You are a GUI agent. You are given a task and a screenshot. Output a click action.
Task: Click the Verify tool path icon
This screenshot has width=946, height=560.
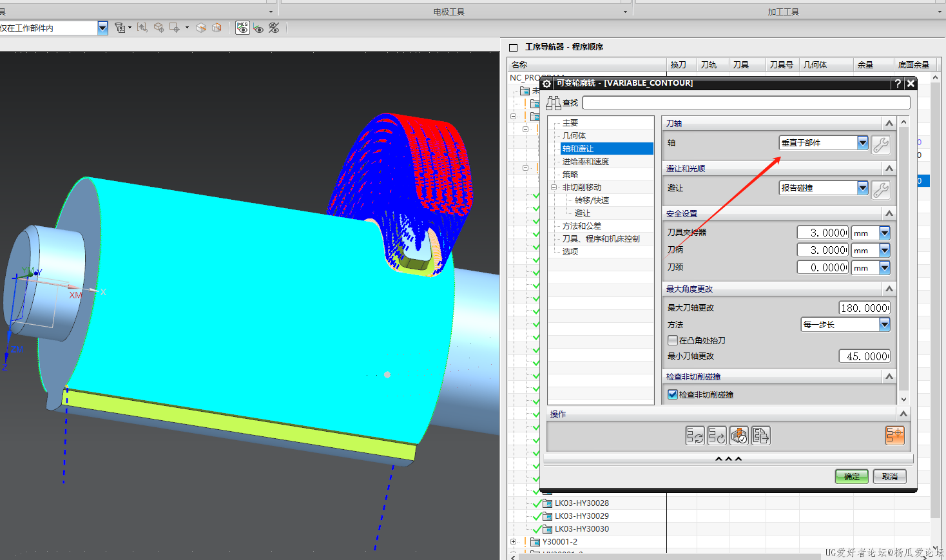coord(738,436)
